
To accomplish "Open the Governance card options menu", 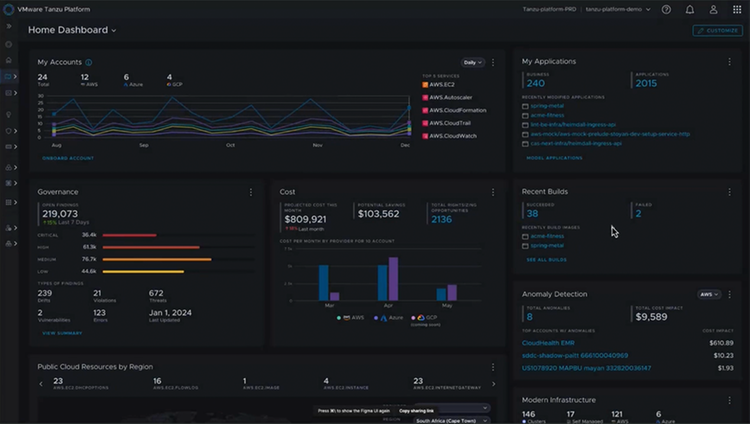I will 251,192.
